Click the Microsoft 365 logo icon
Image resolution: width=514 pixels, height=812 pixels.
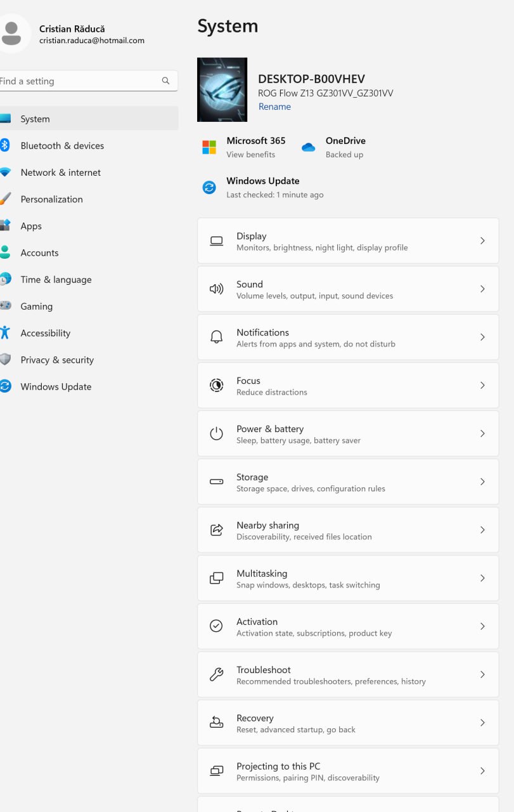pos(209,147)
